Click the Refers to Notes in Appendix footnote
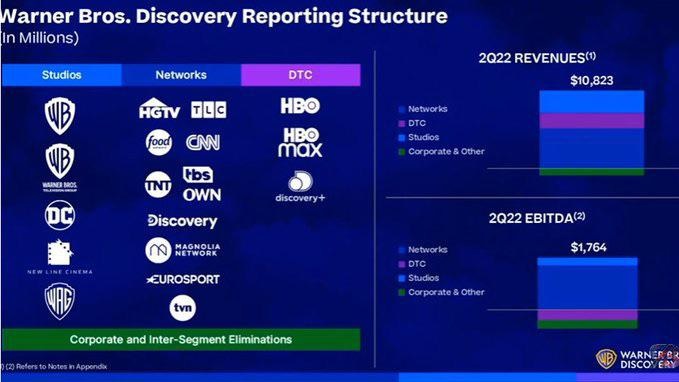Screen dimensions: 679x382 54,366
